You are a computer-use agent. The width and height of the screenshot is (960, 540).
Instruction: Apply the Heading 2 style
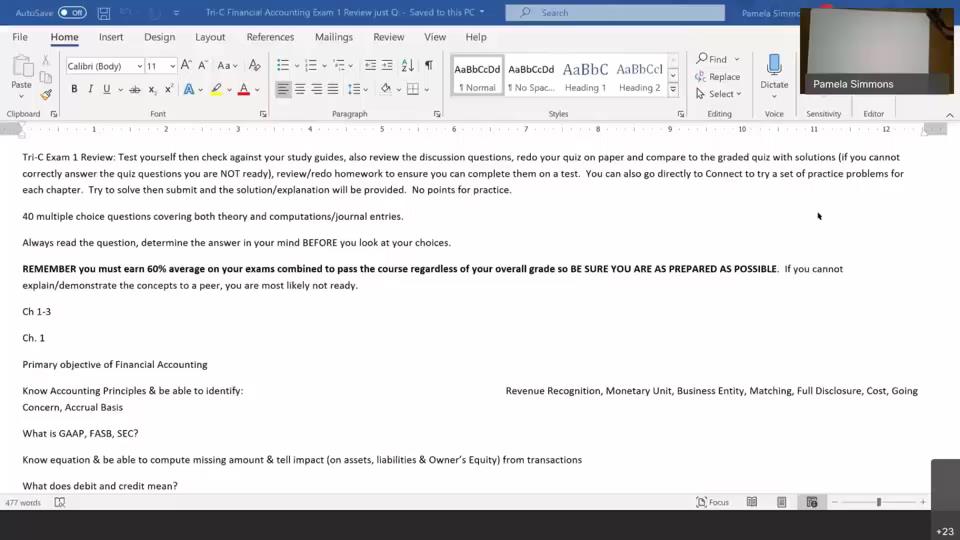[x=639, y=76]
